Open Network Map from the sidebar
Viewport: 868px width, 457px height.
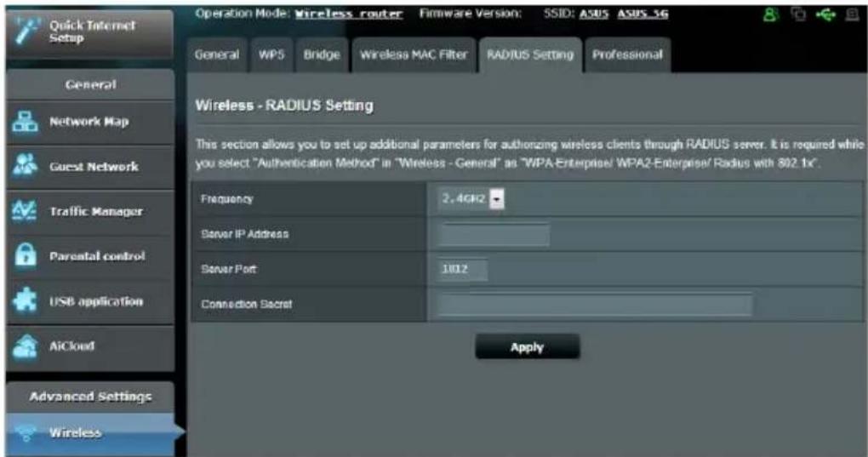[90, 122]
